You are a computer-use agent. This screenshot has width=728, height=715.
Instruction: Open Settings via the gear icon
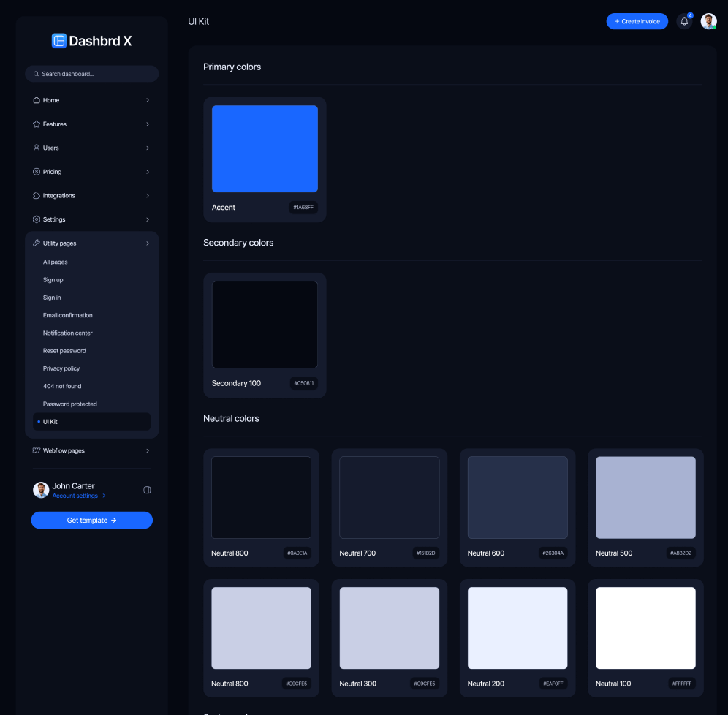pos(37,219)
